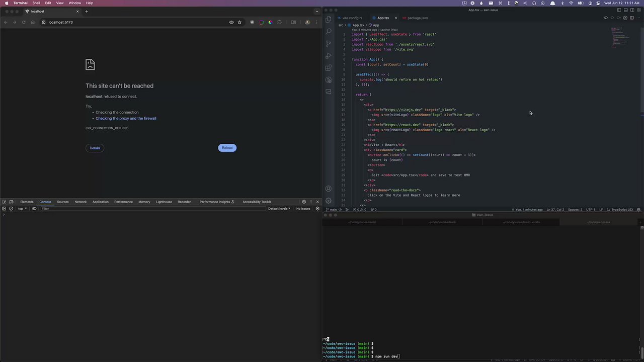Click the https://react.dev link in code

point(403,125)
